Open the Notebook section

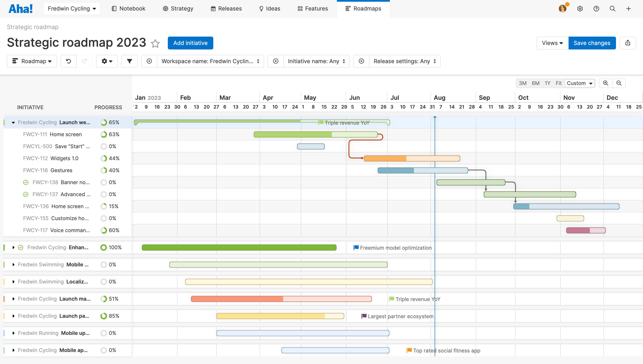(x=128, y=8)
